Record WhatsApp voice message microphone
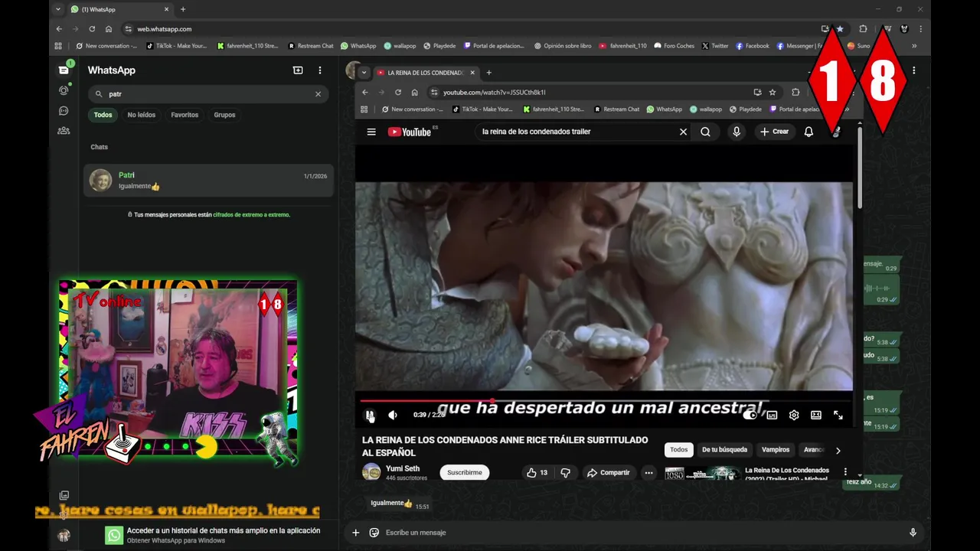Screen dimensions: 980x551 click(913, 533)
